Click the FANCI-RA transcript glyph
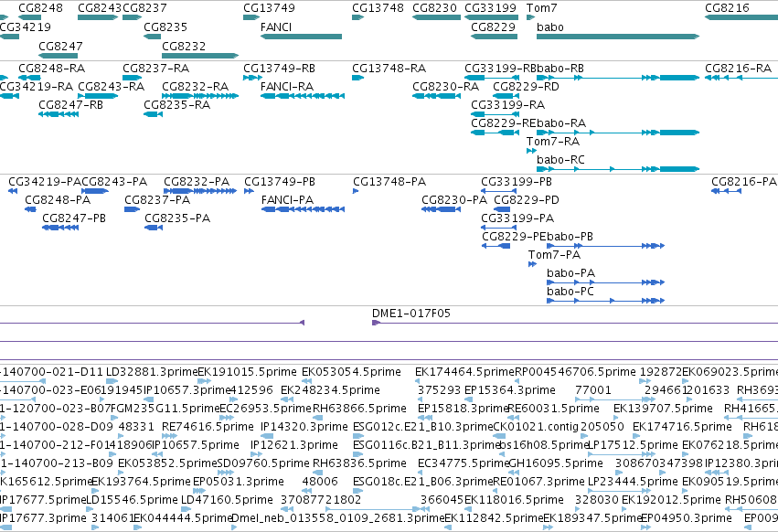The image size is (778, 532). [x=303, y=96]
